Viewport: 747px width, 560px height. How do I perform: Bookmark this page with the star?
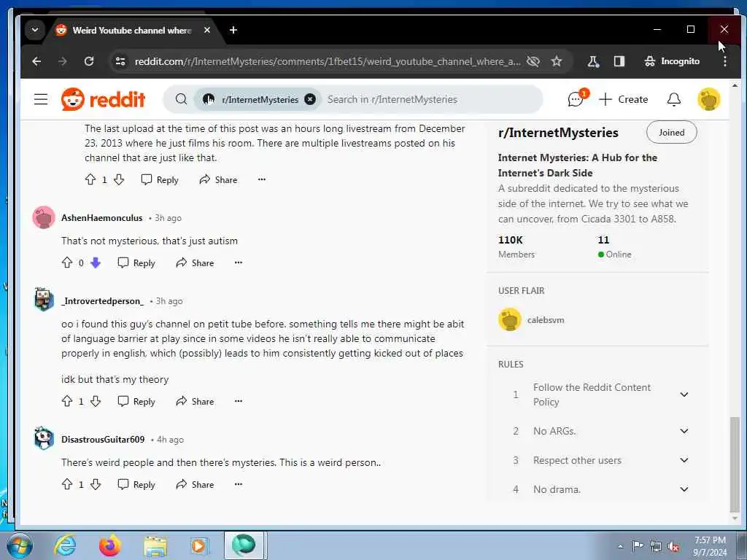point(557,61)
